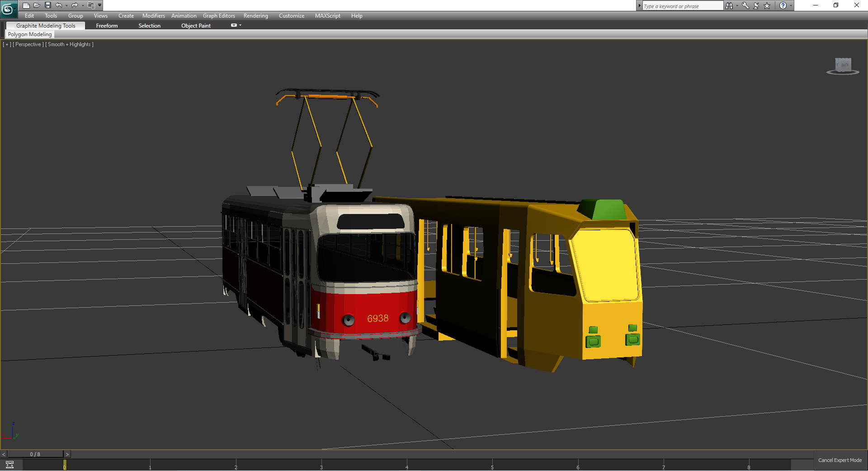Screen dimensions: 868x471
Task: Open the Tools menu
Action: click(x=51, y=16)
